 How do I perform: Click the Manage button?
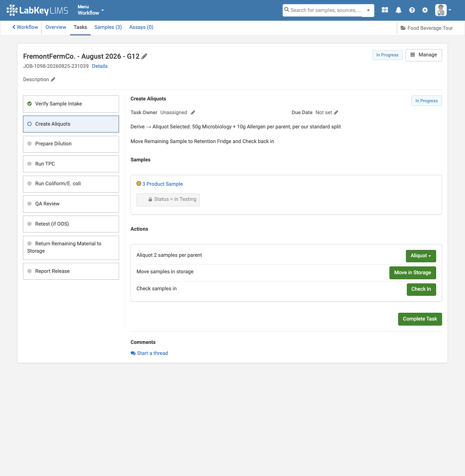pos(424,55)
